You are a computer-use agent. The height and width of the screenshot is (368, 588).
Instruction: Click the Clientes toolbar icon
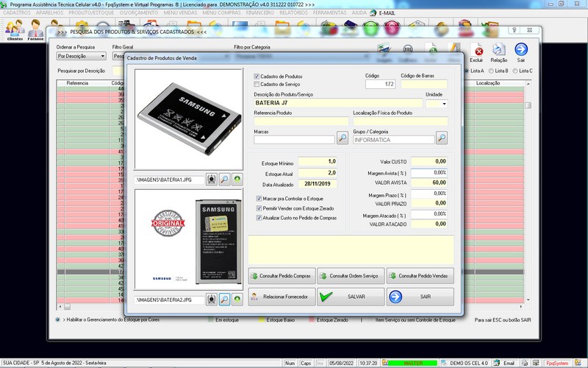point(15,29)
